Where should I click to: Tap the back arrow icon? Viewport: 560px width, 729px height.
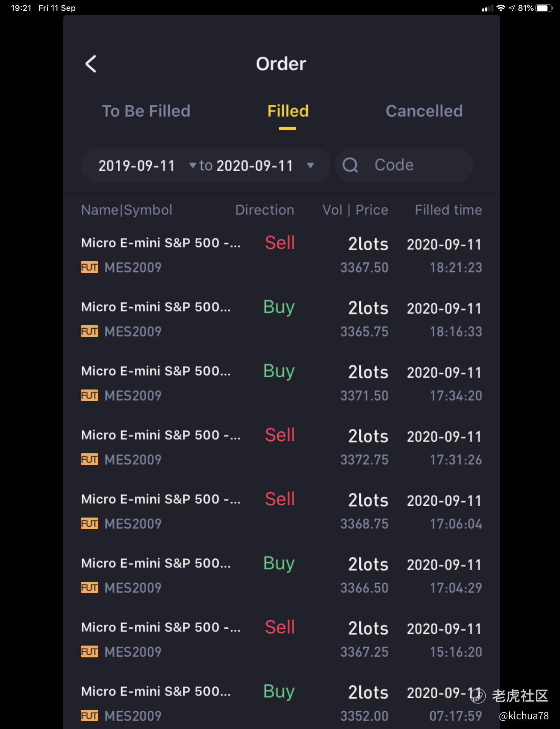(91, 64)
